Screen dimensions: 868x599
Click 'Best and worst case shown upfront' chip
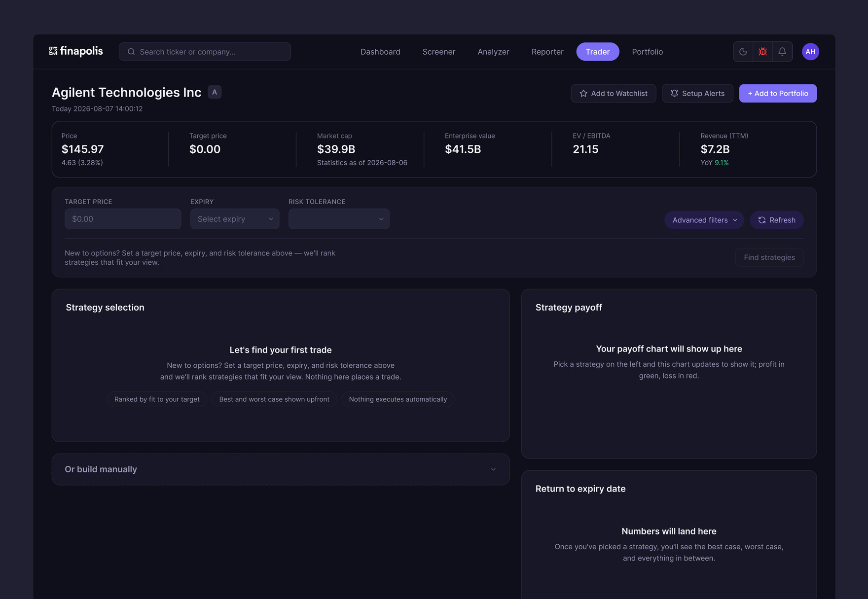[274, 399]
